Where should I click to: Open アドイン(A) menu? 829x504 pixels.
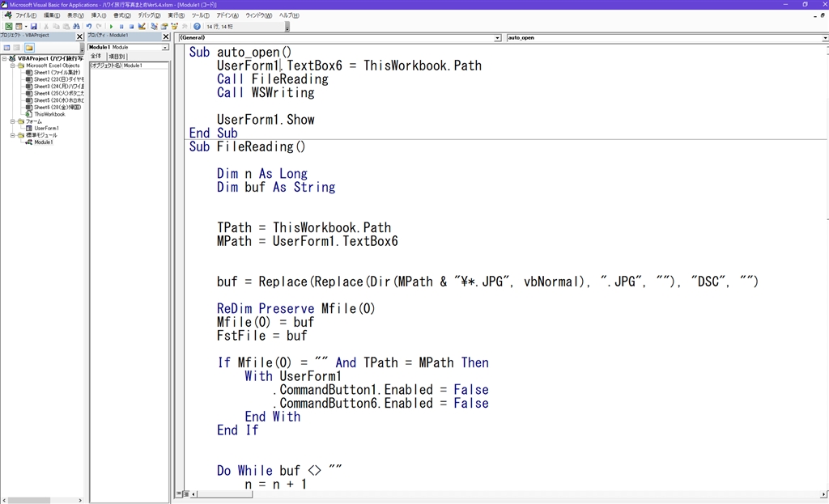coord(227,15)
